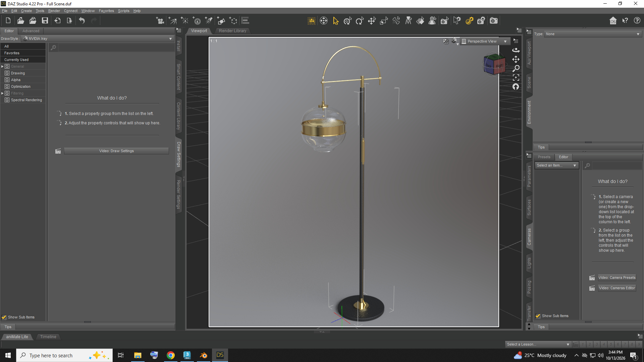
Task: Toggle Show Sub Items in Cameras pane
Action: 538,316
